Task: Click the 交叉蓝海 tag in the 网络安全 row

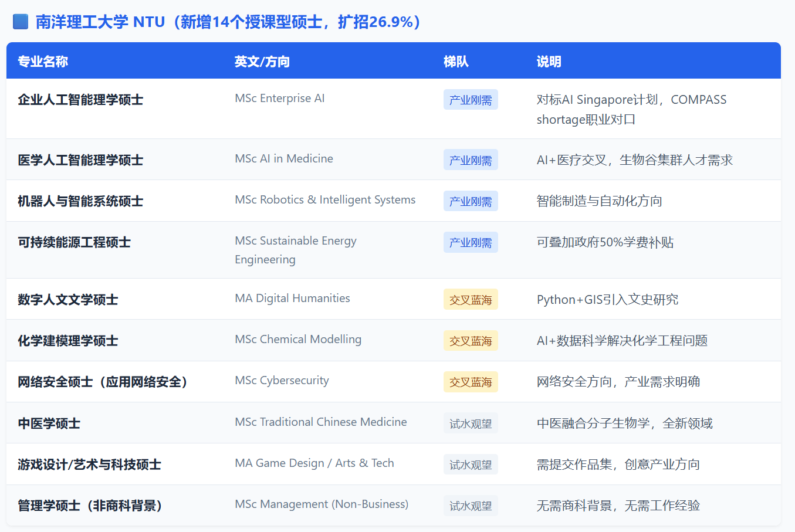Action: [471, 382]
